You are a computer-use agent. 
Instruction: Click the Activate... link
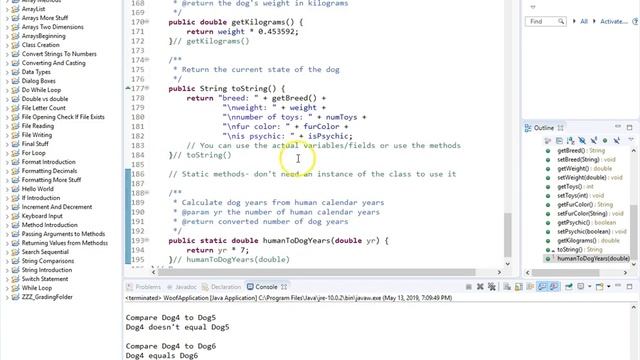[x=613, y=21]
